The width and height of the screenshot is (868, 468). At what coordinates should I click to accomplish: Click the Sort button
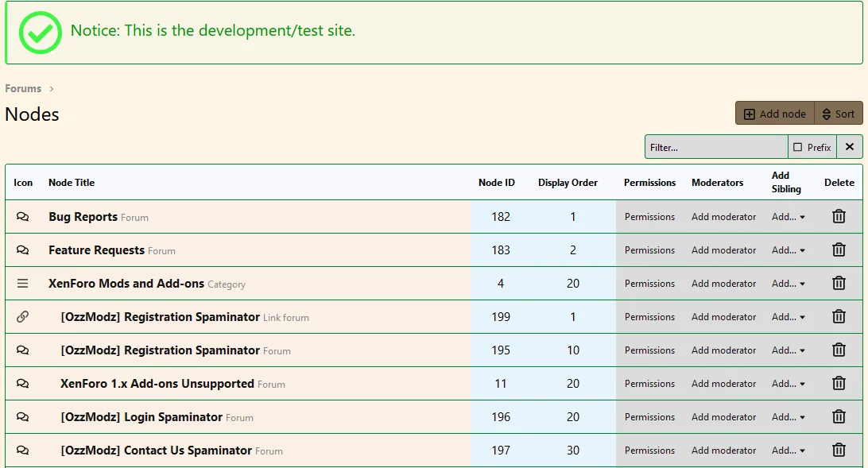(839, 113)
